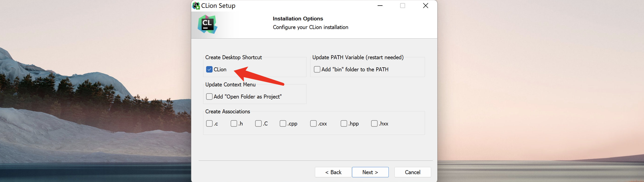This screenshot has width=644, height=182.
Task: Cancel the CLion installation
Action: click(413, 172)
